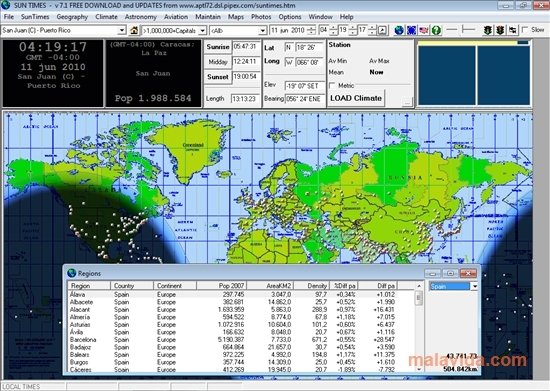Click the Regions list vertical scrollbar
This screenshot has height=391, width=550.
point(419,328)
